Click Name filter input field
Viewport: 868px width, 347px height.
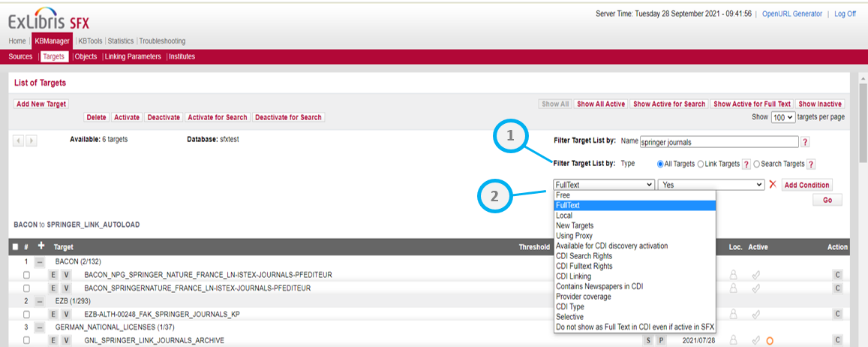pyautogui.click(x=719, y=142)
